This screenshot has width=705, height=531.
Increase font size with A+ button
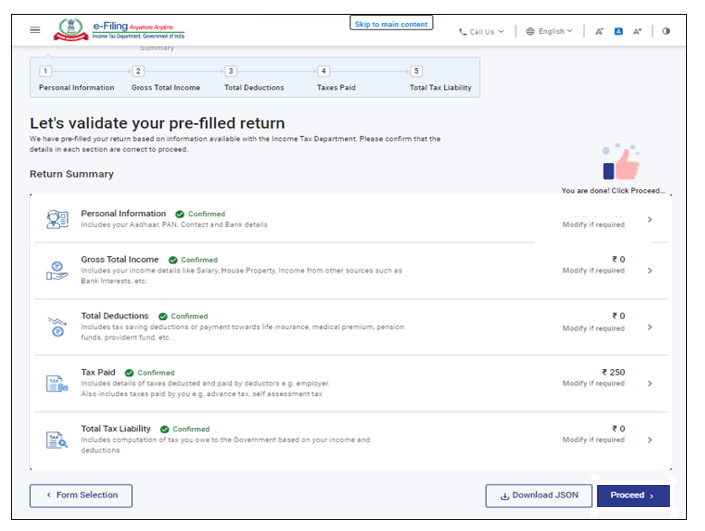click(x=638, y=31)
